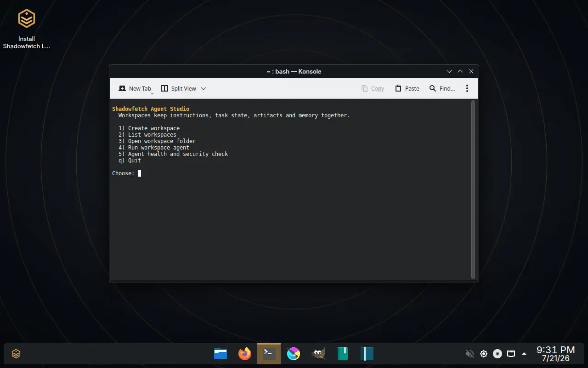Click the Copy toolbar button
This screenshot has width=588, height=368.
point(373,88)
